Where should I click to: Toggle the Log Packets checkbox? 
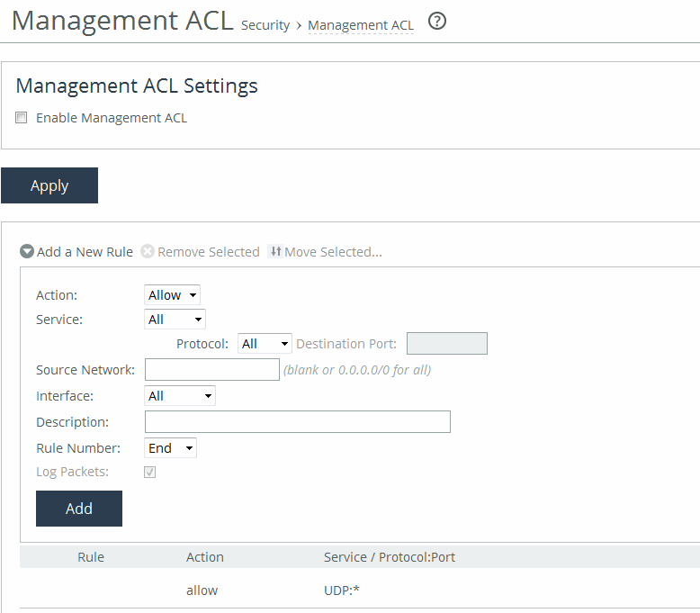150,472
